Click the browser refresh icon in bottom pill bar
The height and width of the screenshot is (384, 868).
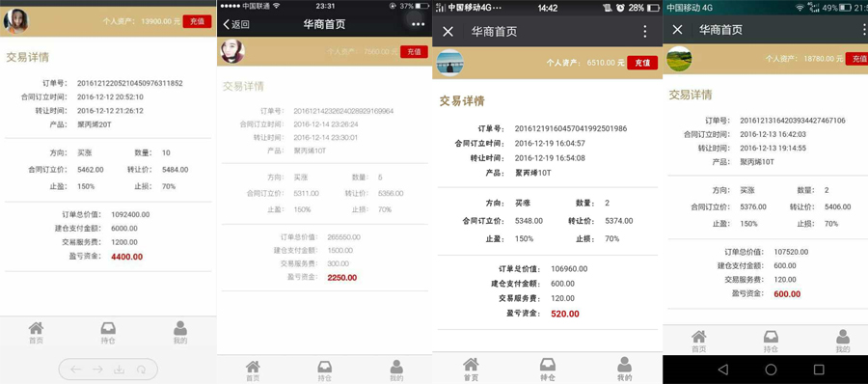(x=142, y=370)
